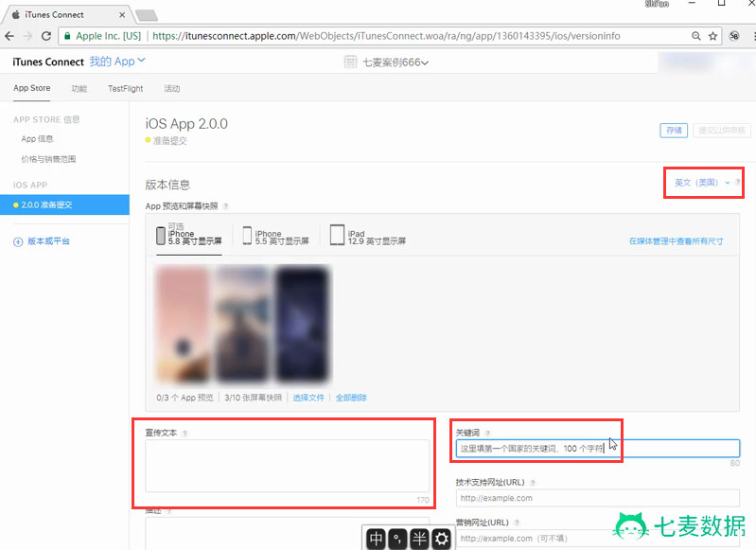The height and width of the screenshot is (550, 756).
Task: Click the middle landscape screenshot thumbnail
Action: [242, 324]
